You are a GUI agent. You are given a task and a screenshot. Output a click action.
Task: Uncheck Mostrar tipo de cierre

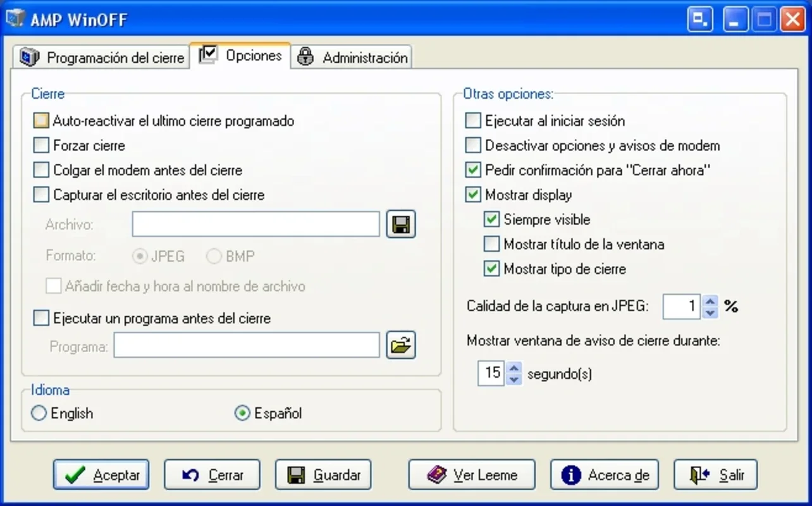pyautogui.click(x=491, y=269)
